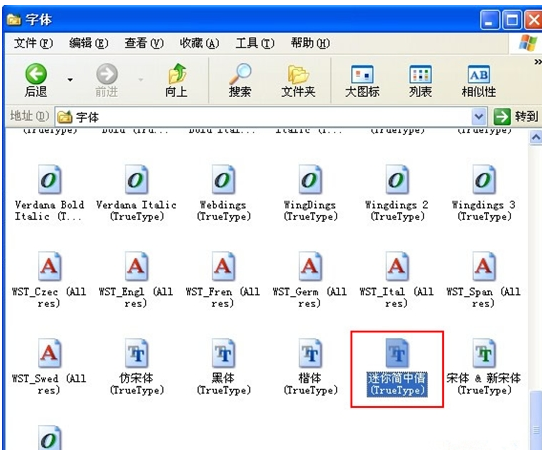This screenshot has width=542, height=450.
Task: Click the label text WST_Swed (All res)
Action: click(x=49, y=384)
